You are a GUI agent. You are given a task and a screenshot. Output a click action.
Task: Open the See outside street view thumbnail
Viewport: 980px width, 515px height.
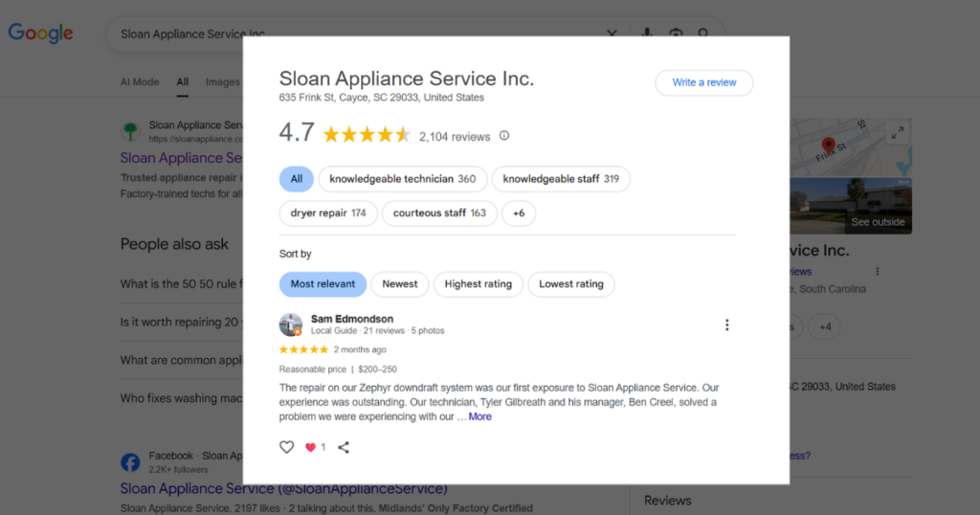(x=851, y=206)
